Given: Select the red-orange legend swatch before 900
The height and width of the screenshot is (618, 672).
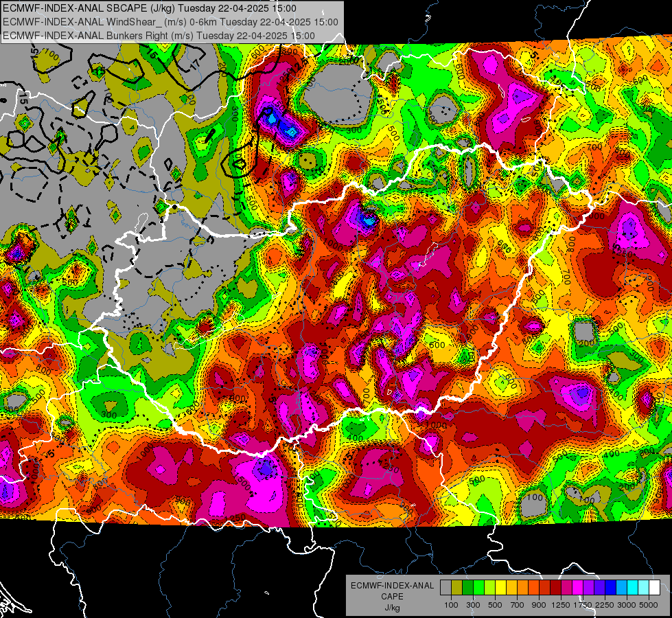Looking at the screenshot, I should [533, 588].
